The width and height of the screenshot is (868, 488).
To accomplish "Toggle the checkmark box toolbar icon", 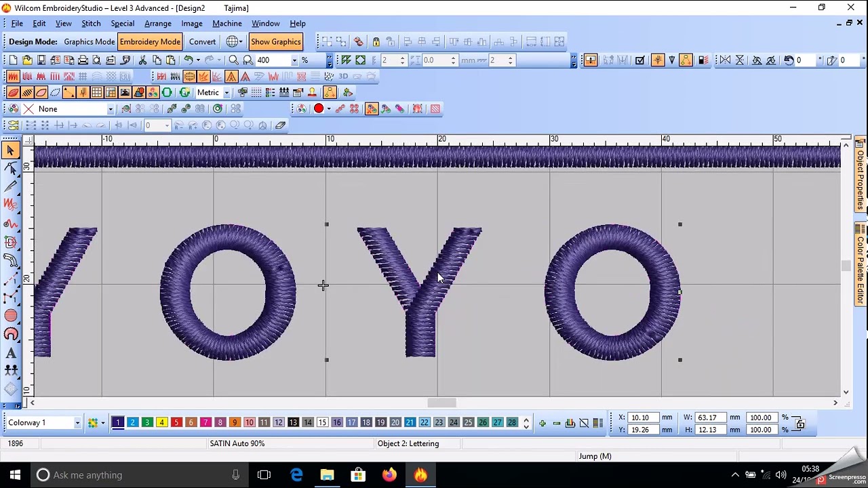I will (x=639, y=60).
